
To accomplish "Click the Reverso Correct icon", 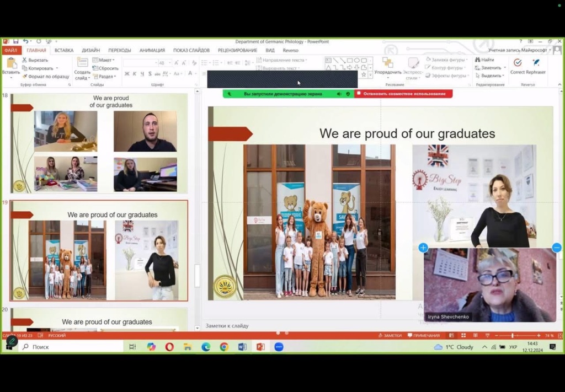I will (x=518, y=63).
